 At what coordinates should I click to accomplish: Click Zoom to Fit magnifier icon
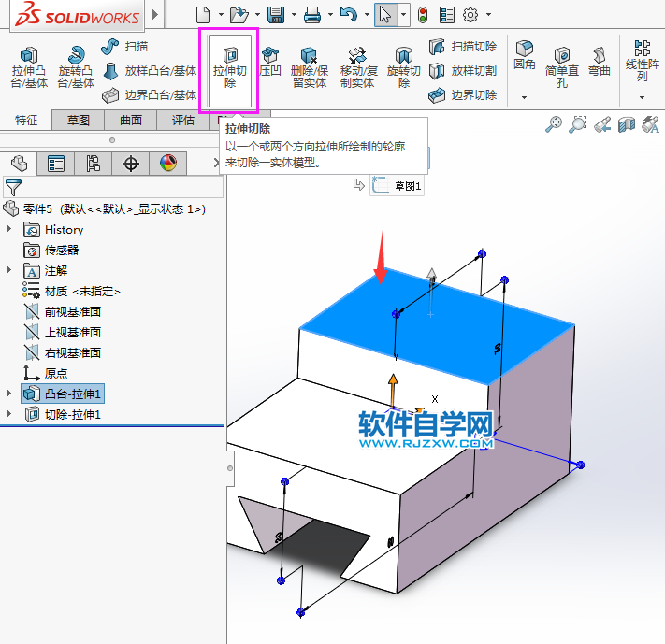(554, 124)
